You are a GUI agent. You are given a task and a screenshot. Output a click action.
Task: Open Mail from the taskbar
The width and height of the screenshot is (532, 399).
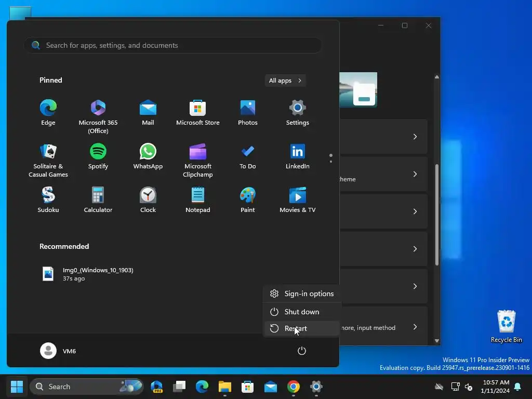point(270,387)
